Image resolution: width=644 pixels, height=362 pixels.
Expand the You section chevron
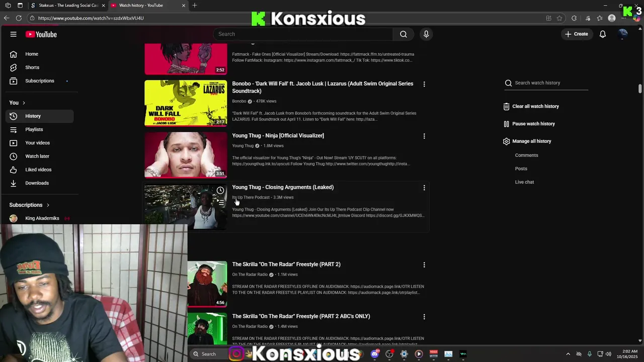pyautogui.click(x=23, y=103)
